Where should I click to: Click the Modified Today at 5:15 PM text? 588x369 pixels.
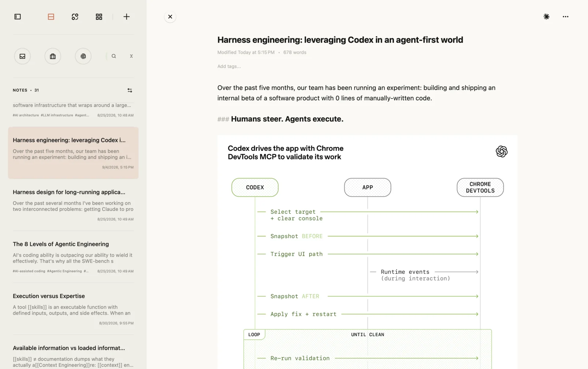pyautogui.click(x=246, y=53)
